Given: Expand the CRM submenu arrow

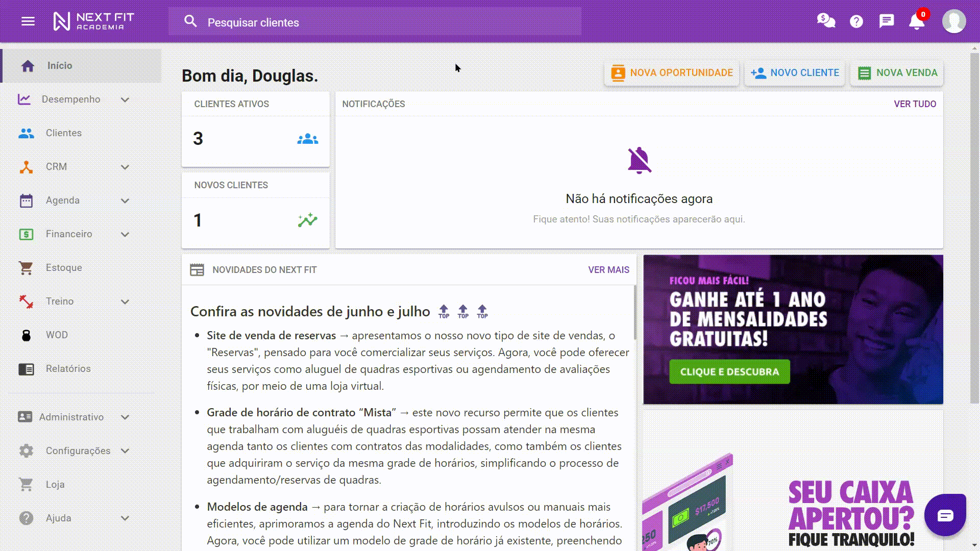Looking at the screenshot, I should pyautogui.click(x=125, y=167).
